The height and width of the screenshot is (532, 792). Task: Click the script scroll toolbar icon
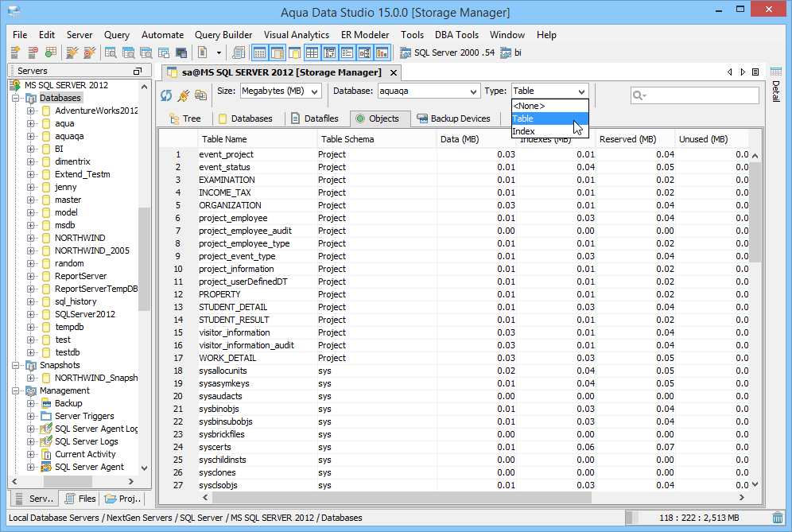coord(239,52)
